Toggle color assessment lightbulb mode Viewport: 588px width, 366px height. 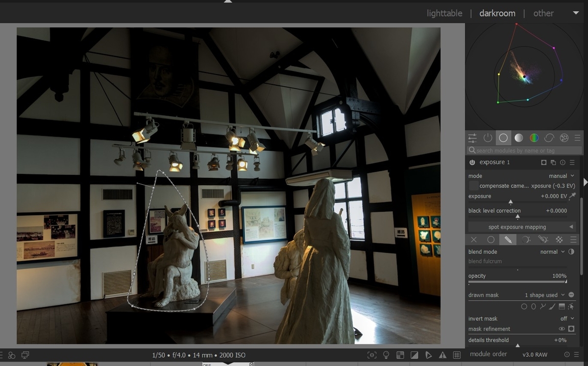click(x=386, y=355)
